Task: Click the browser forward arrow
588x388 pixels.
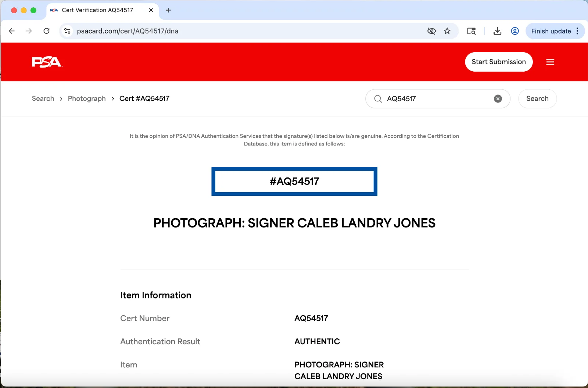Action: tap(29, 31)
